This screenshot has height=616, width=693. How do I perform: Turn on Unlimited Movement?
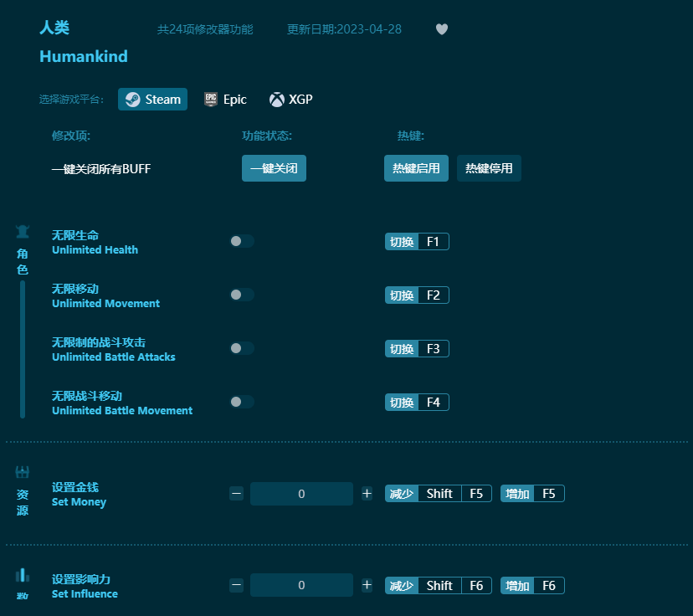coord(242,294)
